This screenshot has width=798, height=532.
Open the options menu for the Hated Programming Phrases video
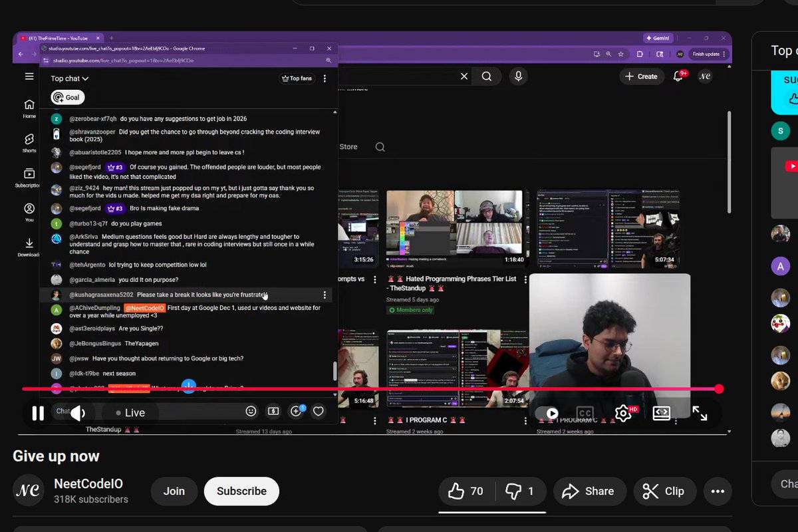point(525,280)
